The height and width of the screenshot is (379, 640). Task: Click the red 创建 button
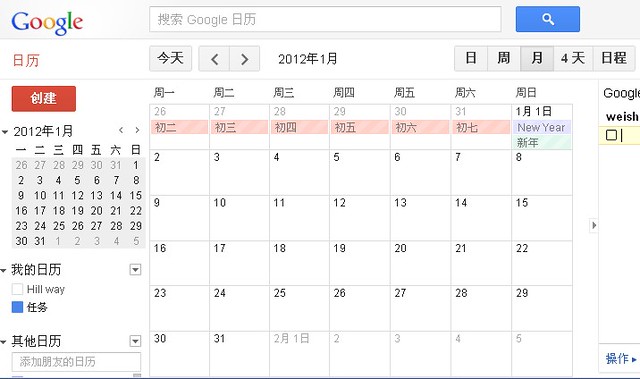tap(44, 98)
